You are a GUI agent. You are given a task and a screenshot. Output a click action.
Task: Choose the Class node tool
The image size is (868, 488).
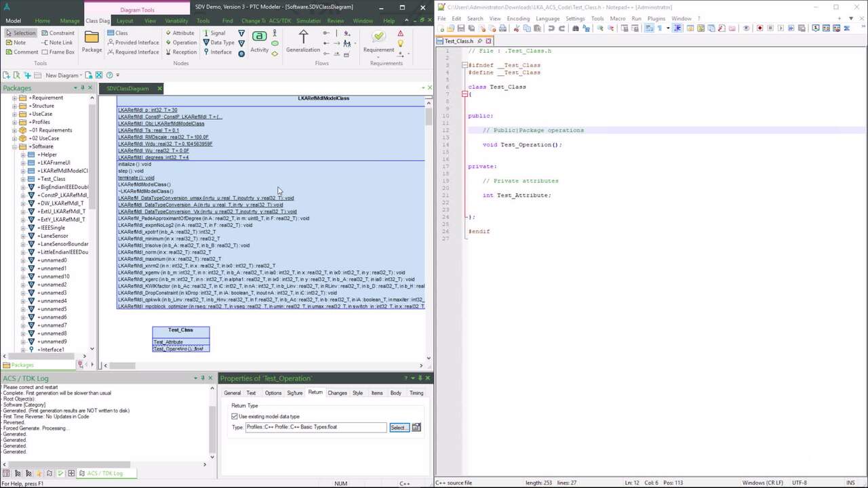[x=117, y=33]
